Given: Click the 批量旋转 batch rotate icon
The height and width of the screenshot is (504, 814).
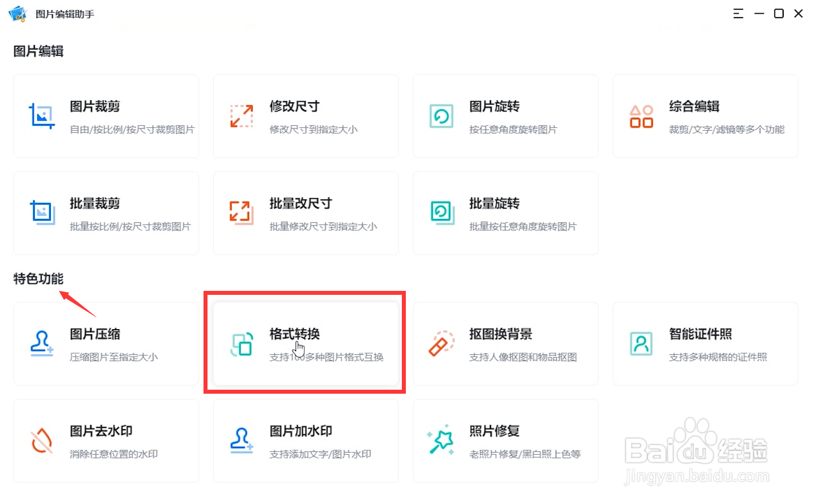Looking at the screenshot, I should (441, 213).
